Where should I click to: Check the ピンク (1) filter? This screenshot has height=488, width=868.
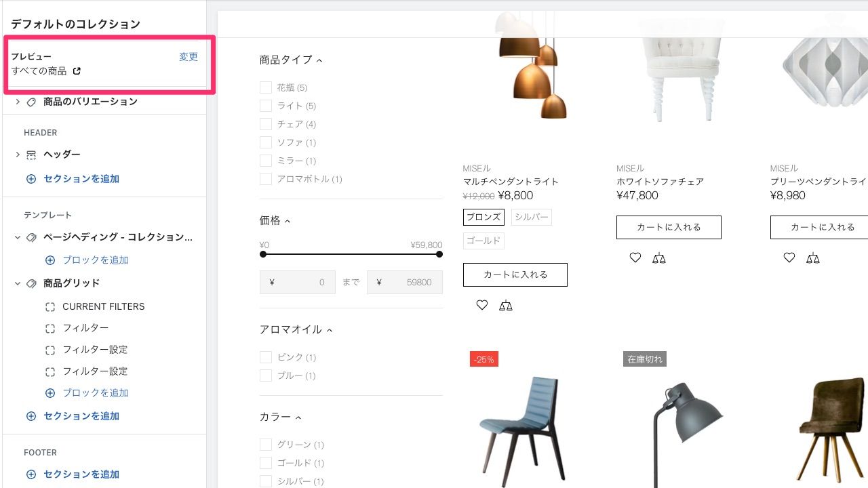[x=266, y=357]
